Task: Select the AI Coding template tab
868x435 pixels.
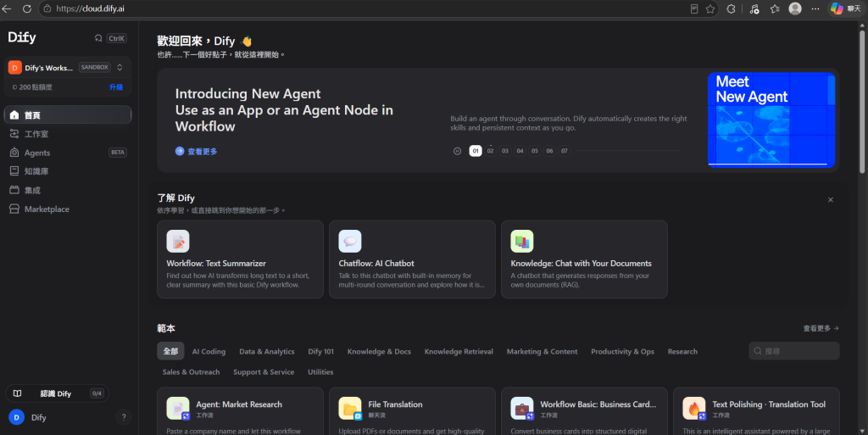Action: point(209,351)
